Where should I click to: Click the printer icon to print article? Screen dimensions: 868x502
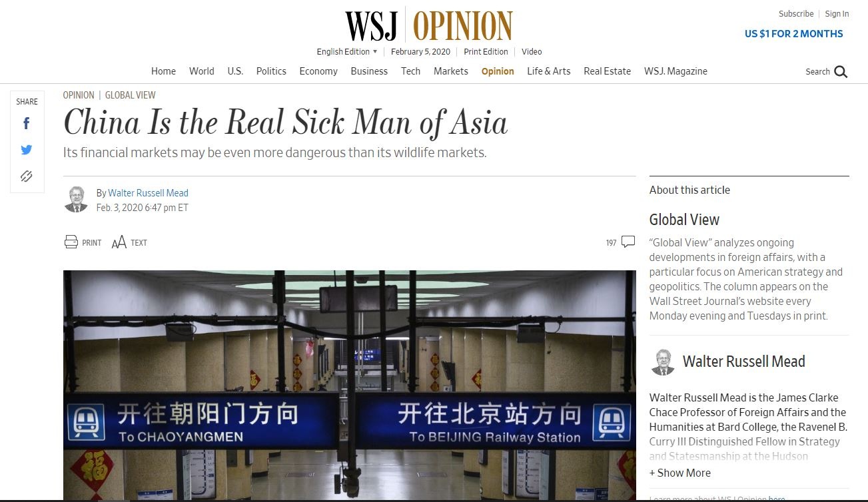point(71,242)
